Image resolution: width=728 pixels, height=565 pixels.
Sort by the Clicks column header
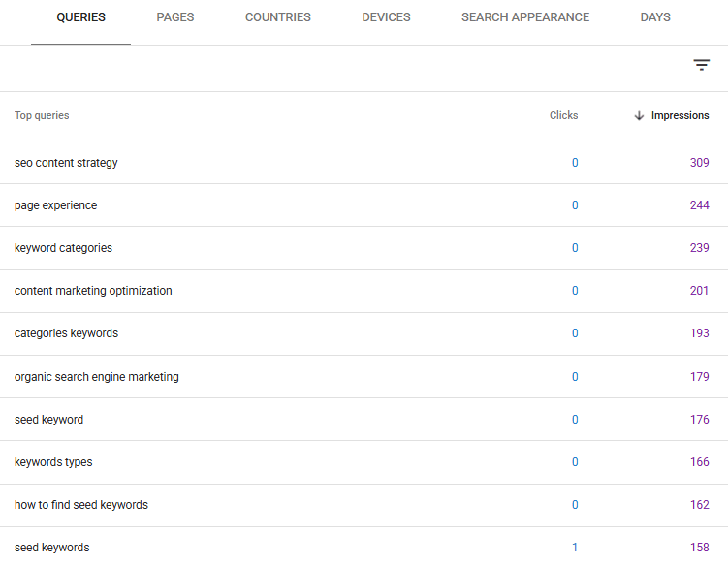coord(563,115)
